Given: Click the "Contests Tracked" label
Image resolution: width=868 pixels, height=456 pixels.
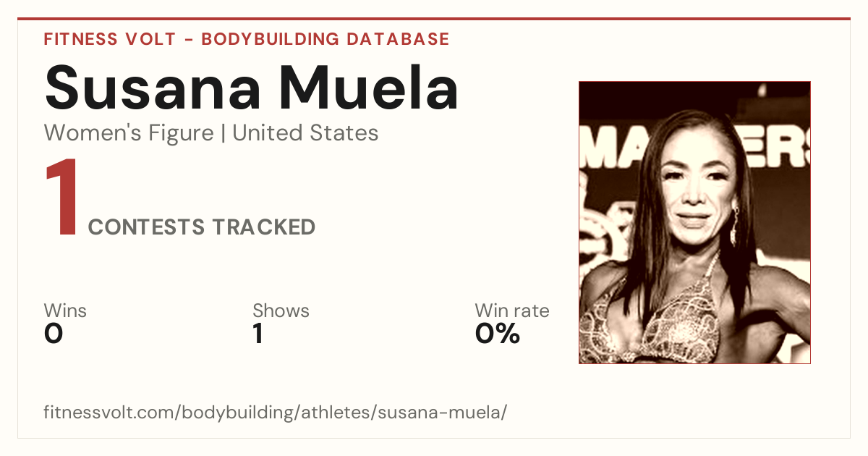Looking at the screenshot, I should [x=202, y=227].
